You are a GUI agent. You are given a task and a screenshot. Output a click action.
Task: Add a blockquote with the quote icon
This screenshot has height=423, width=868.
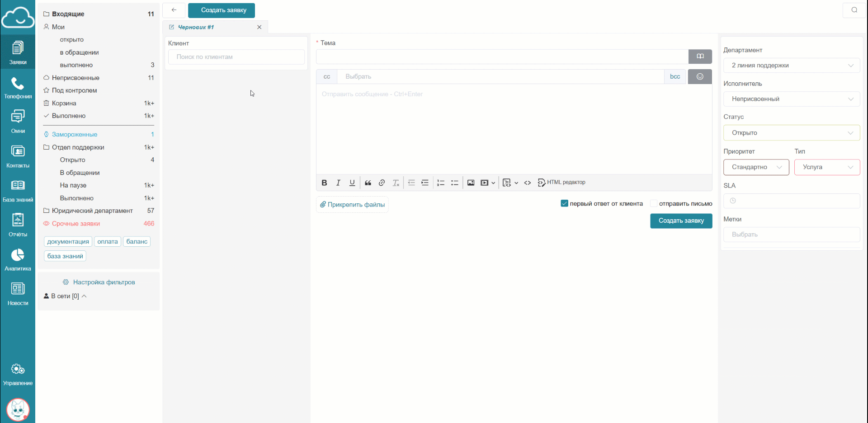pos(368,183)
